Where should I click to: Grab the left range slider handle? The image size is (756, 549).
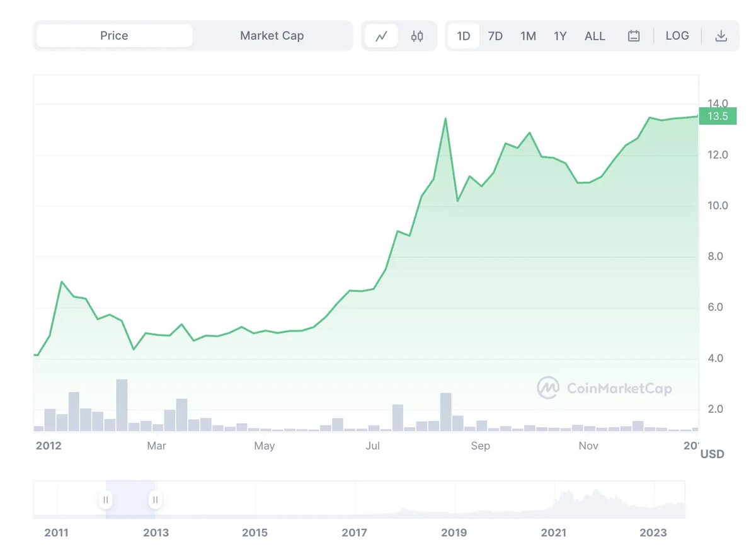tap(106, 500)
